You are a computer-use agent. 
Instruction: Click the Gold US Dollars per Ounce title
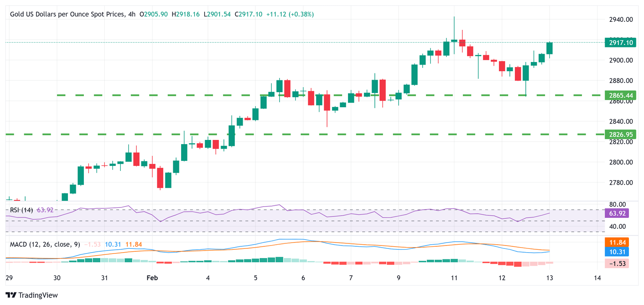coord(67,14)
